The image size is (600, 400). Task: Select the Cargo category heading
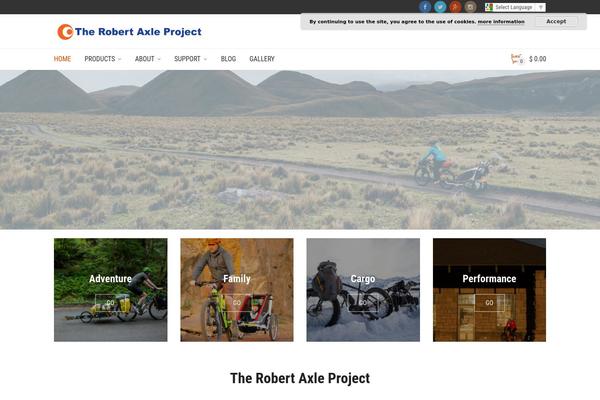[363, 279]
